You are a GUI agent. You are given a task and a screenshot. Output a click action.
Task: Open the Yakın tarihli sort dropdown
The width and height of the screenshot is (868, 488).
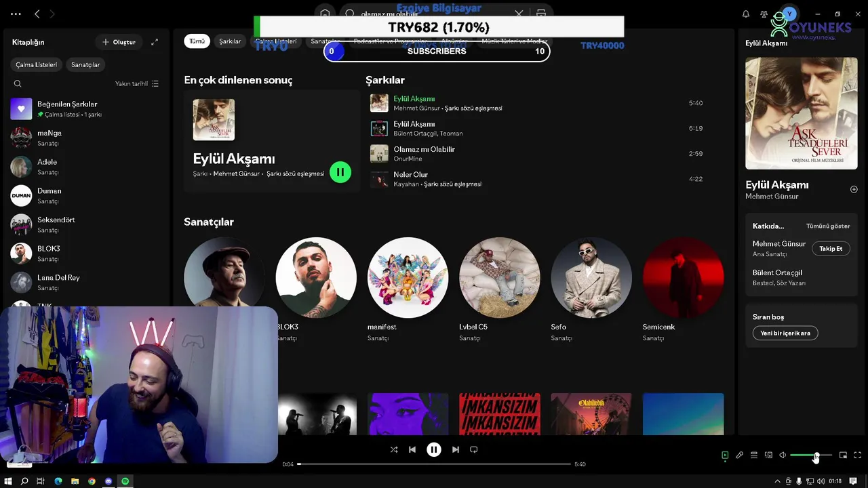[x=137, y=84]
